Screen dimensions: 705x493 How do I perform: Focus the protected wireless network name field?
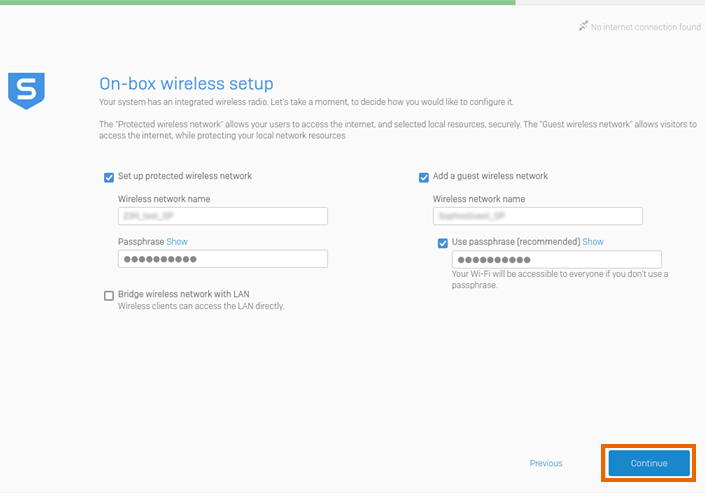point(223,216)
